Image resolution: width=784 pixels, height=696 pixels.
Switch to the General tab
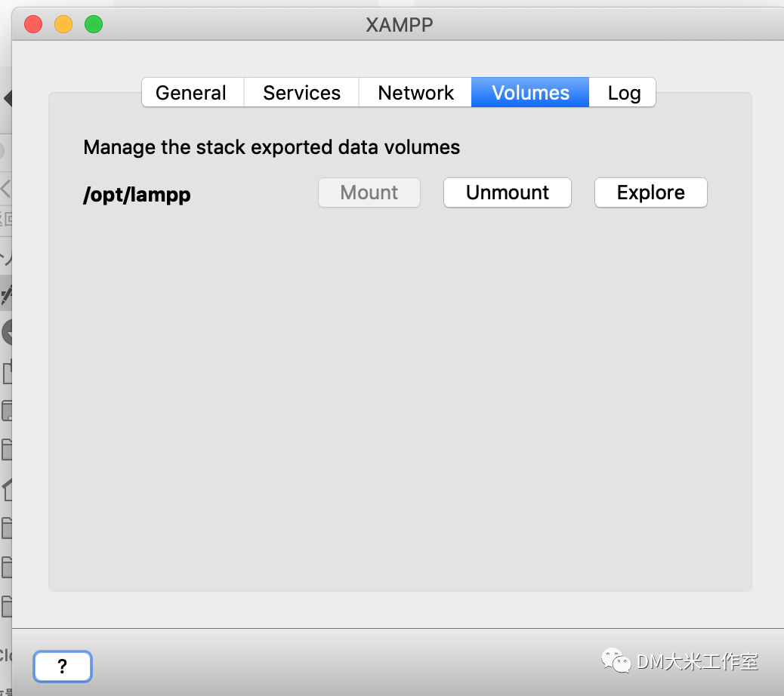tap(193, 92)
